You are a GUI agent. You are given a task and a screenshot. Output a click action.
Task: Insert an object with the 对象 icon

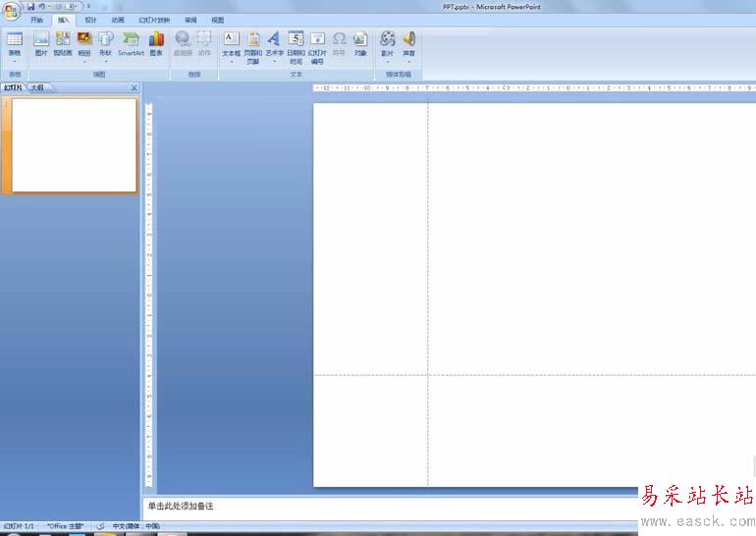tap(360, 43)
